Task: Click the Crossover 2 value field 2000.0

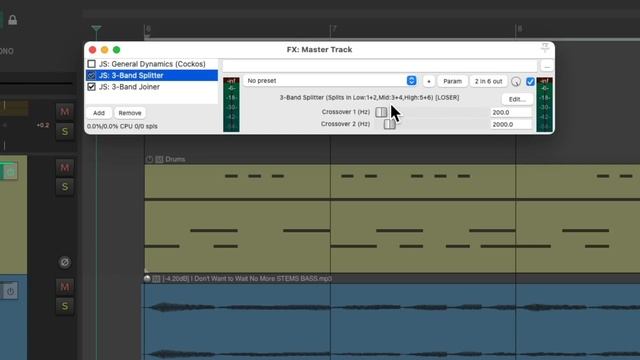Action: pyautogui.click(x=511, y=124)
